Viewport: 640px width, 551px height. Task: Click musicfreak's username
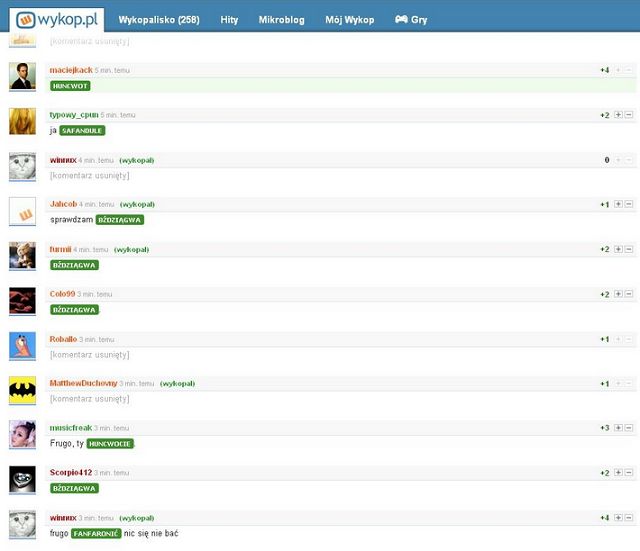tap(71, 428)
